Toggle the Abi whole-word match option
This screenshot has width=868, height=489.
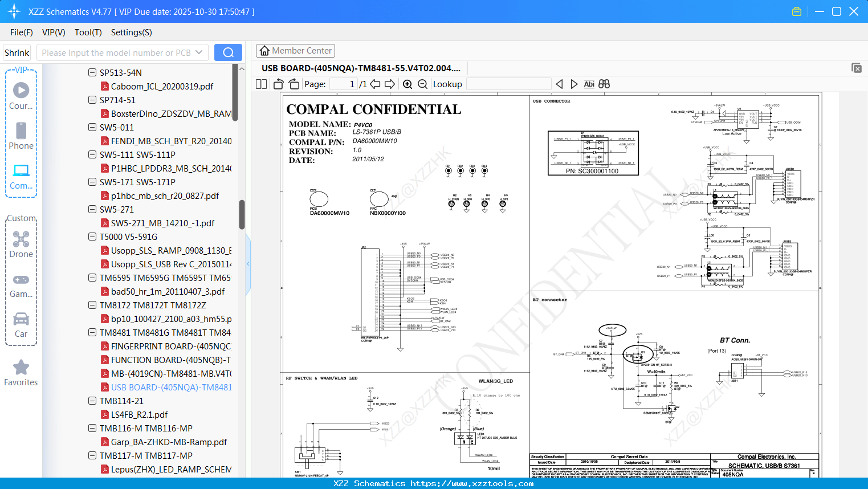pos(589,84)
